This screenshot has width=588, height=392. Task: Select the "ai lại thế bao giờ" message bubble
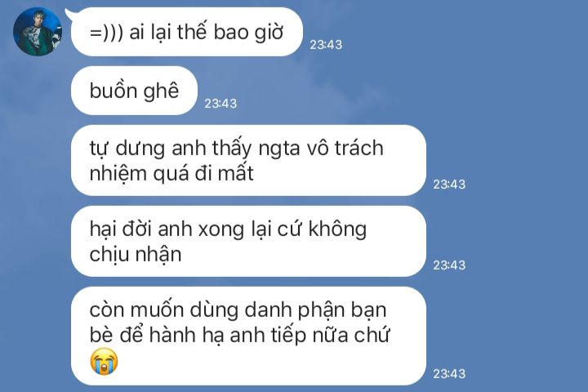tap(187, 32)
